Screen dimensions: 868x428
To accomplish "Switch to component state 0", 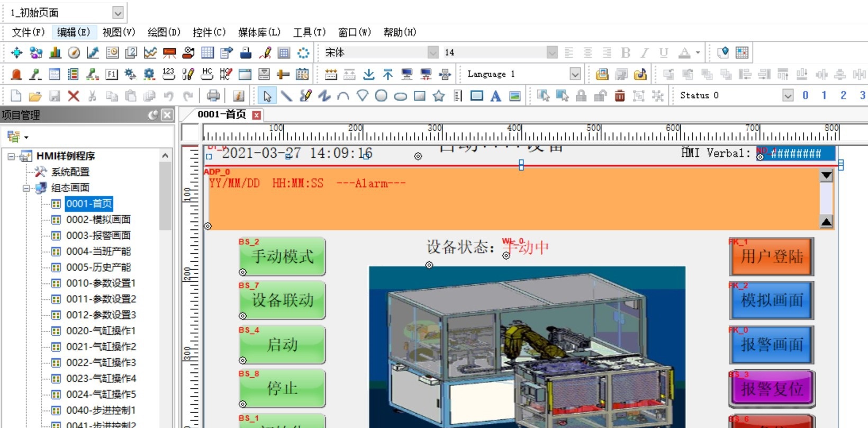I will [x=806, y=95].
